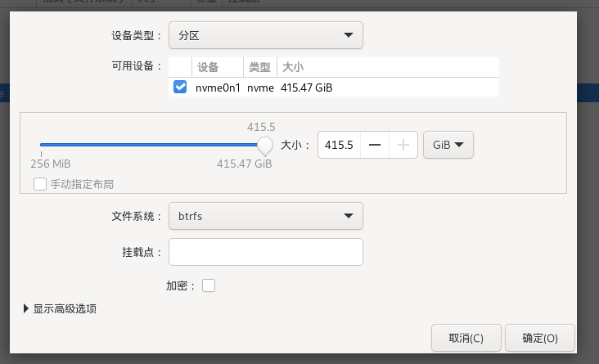This screenshot has width=599, height=364.
Task: Click the 415.47 GiB size cell
Action: click(306, 88)
